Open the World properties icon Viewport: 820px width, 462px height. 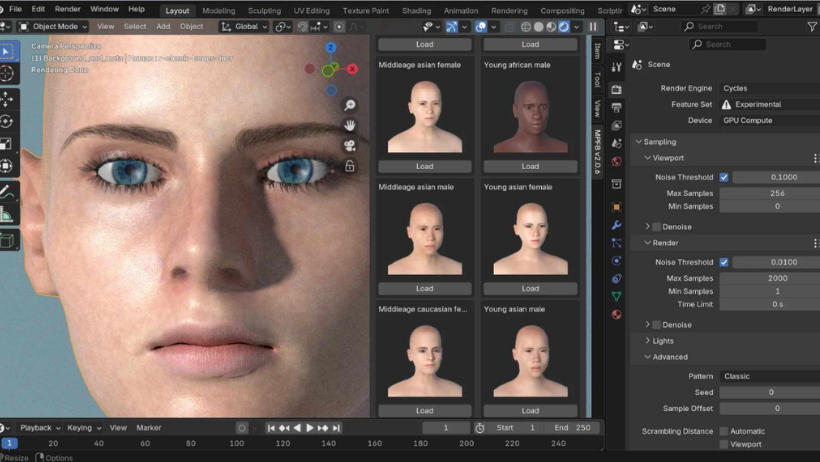click(x=617, y=161)
